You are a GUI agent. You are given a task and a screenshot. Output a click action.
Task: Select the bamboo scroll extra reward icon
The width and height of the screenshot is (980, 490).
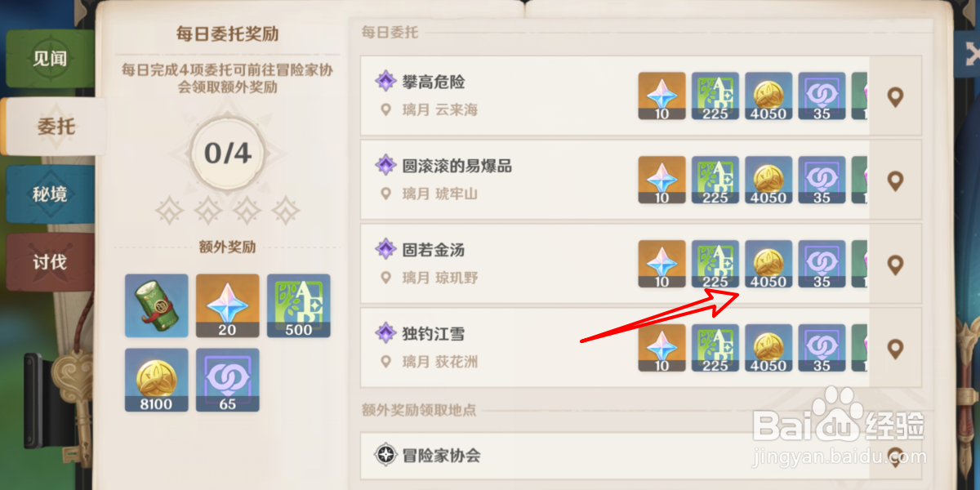[157, 305]
